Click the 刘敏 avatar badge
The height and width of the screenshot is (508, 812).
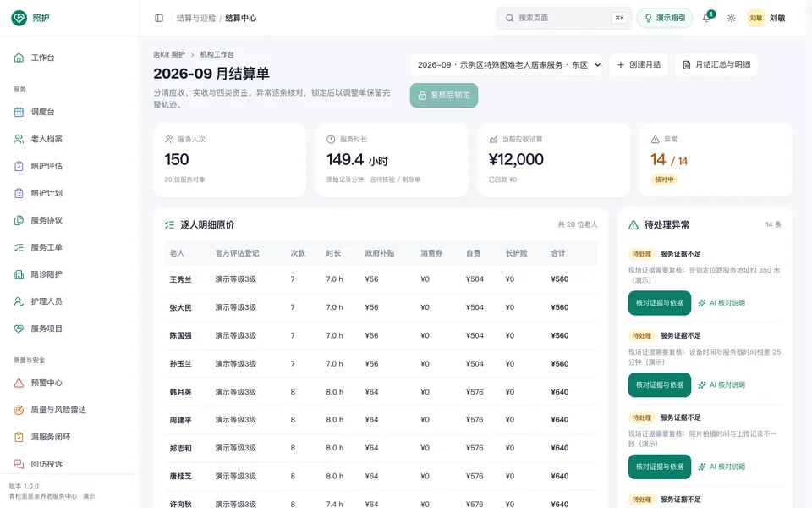[x=756, y=18]
